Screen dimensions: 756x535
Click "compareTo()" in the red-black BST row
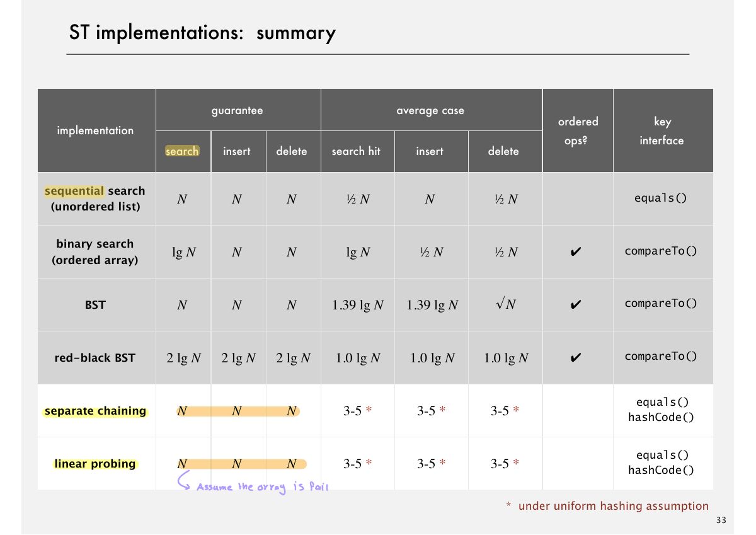tap(661, 356)
